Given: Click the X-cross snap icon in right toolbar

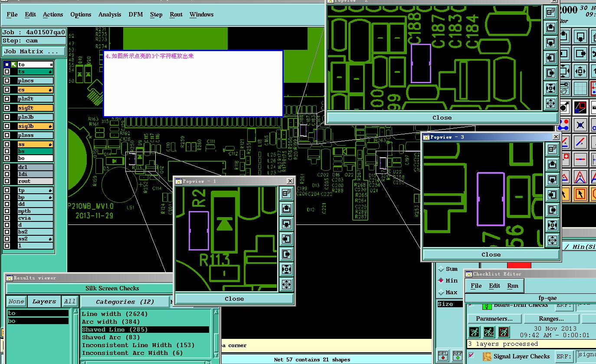Looking at the screenshot, I should coord(580,125).
